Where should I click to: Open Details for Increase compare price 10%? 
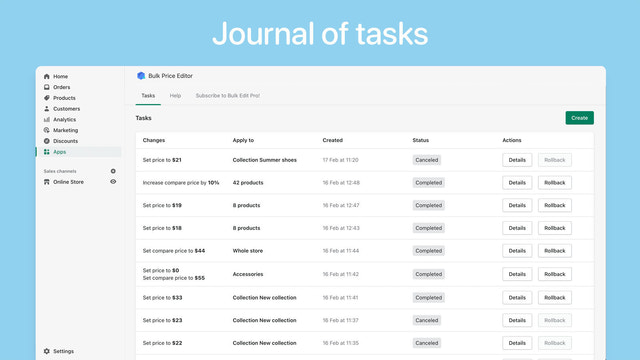(517, 182)
